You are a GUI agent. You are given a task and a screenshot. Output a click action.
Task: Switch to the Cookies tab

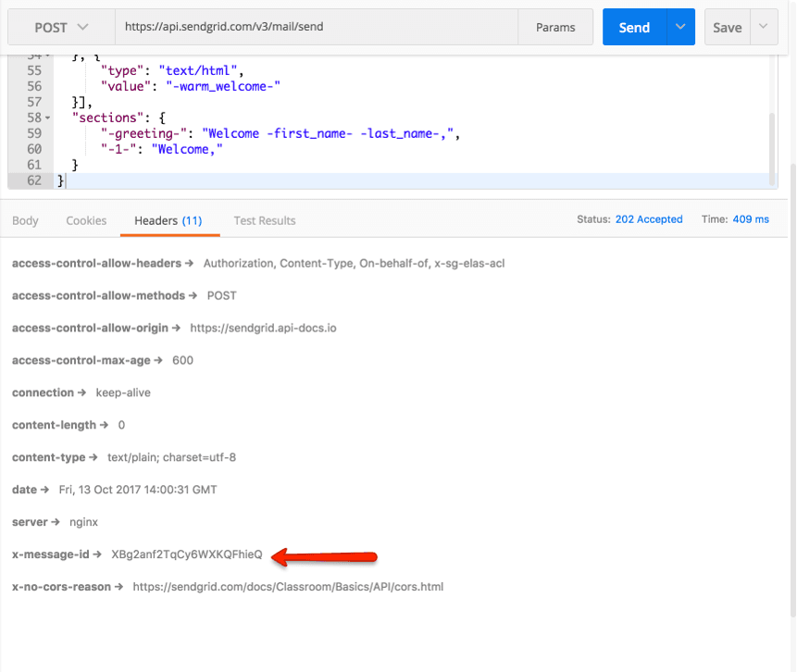pos(86,220)
